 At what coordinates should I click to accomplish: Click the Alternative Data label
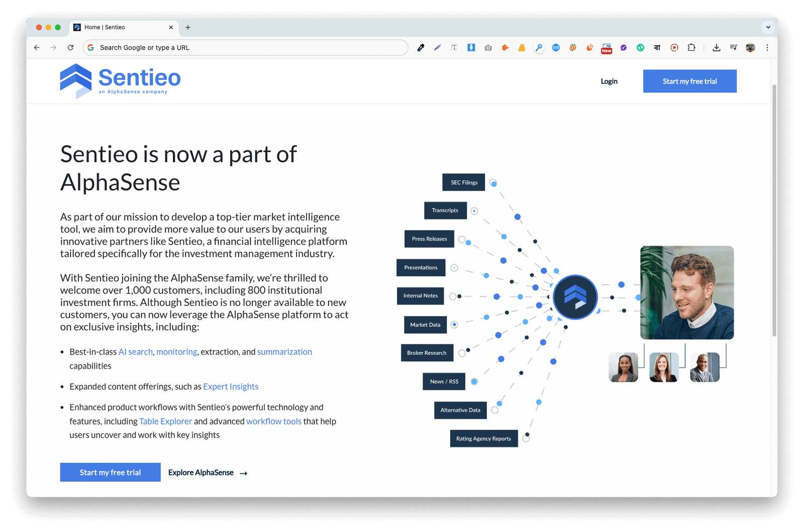click(x=460, y=410)
